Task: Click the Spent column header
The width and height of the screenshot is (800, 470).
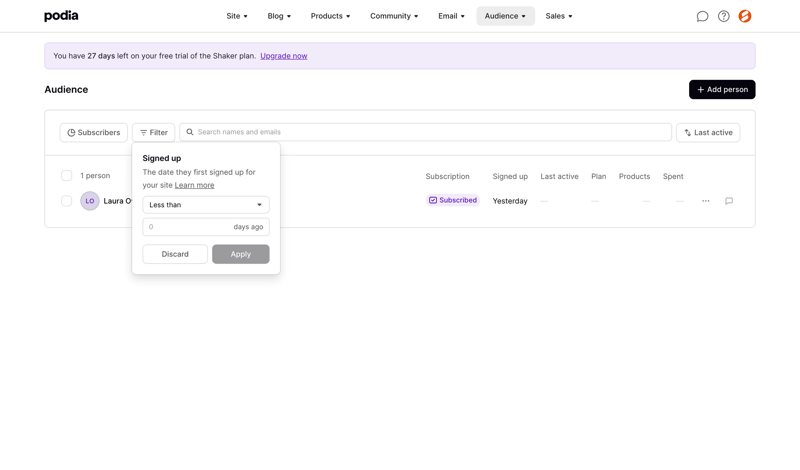Action: tap(673, 177)
